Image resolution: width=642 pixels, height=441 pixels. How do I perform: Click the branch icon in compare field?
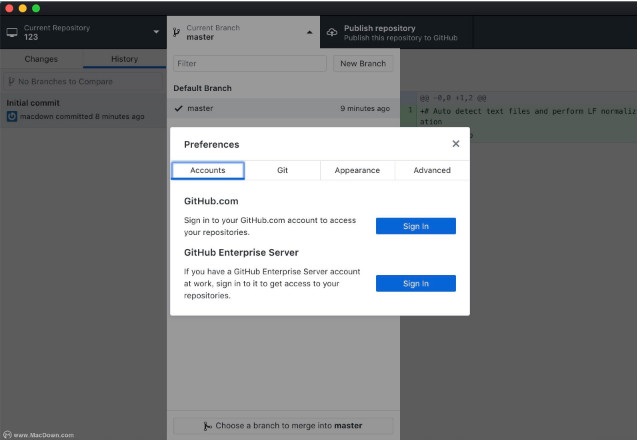tap(11, 81)
